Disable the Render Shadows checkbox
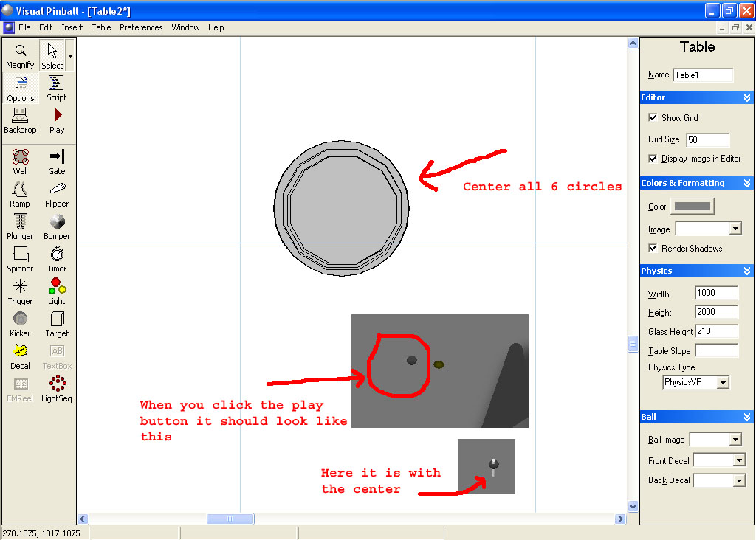Viewport: 756px width, 540px height. coord(653,249)
